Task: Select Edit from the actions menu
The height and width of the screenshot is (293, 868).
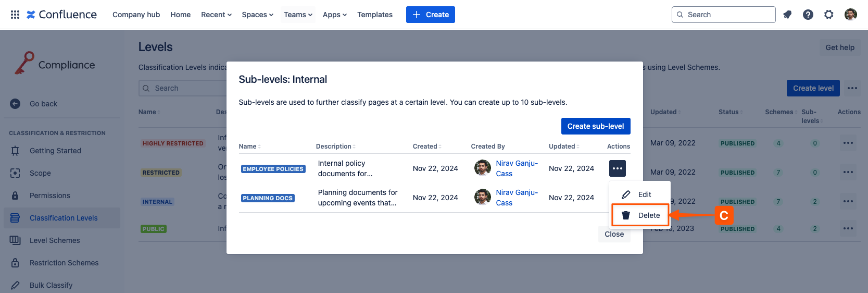Action: coord(644,194)
